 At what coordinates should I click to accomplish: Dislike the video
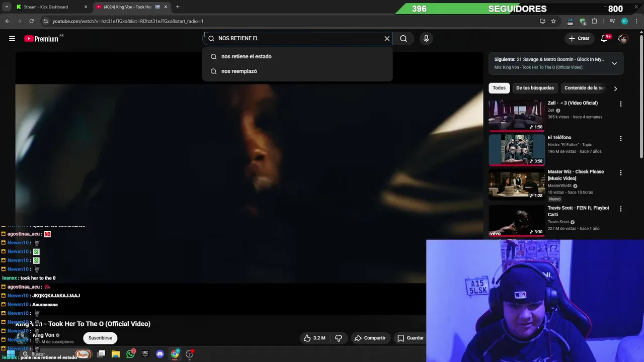[339, 338]
